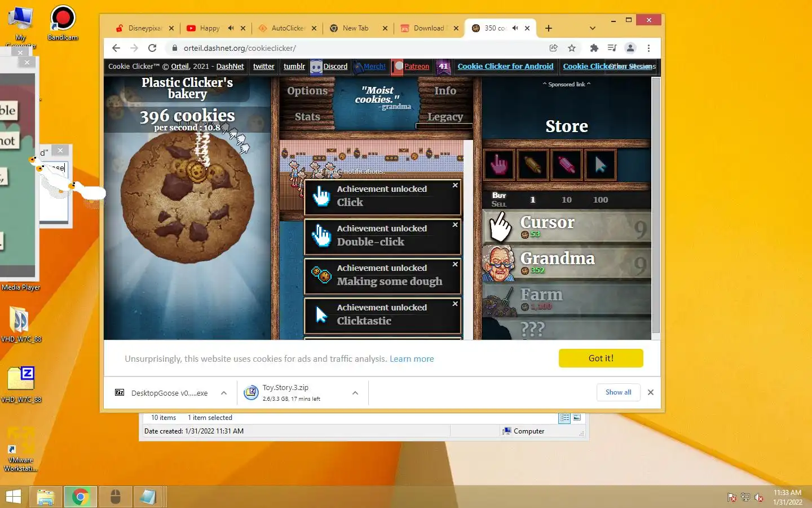Open the tumblr link
This screenshot has height=508, width=812.
(x=294, y=67)
